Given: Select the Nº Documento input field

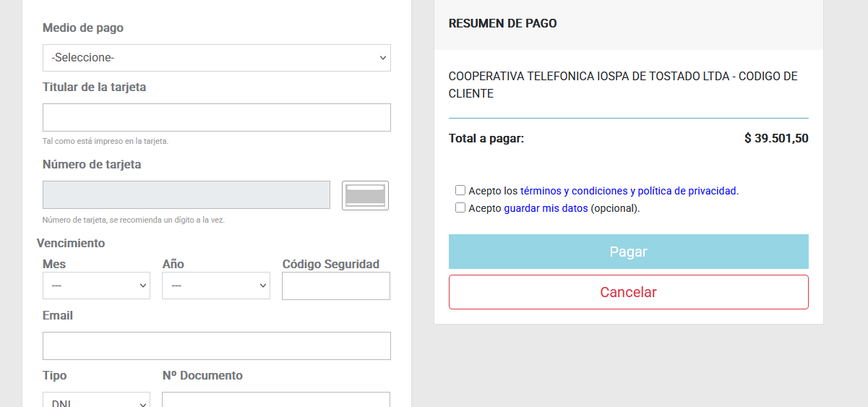Looking at the screenshot, I should tap(275, 400).
